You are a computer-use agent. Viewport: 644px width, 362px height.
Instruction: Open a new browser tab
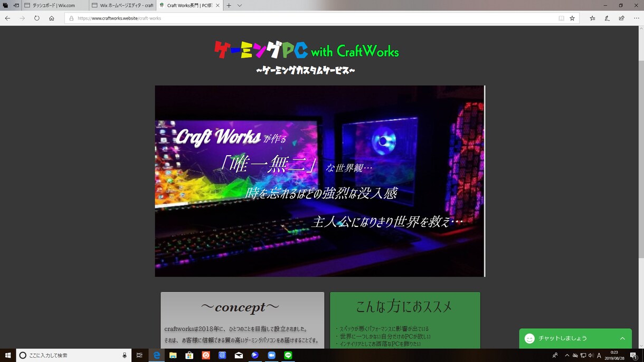(x=229, y=5)
